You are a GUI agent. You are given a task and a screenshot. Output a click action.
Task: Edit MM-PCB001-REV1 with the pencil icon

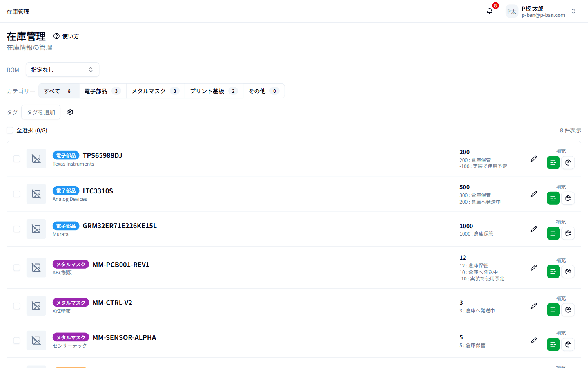(x=534, y=267)
